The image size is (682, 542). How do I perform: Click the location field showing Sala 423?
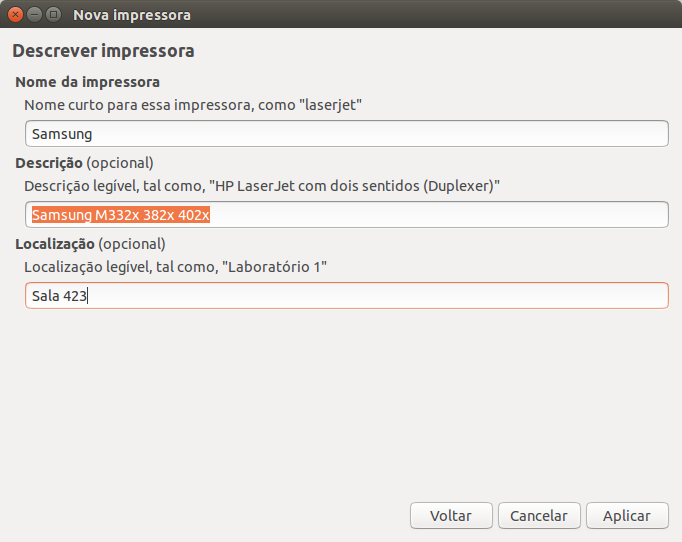[347, 295]
